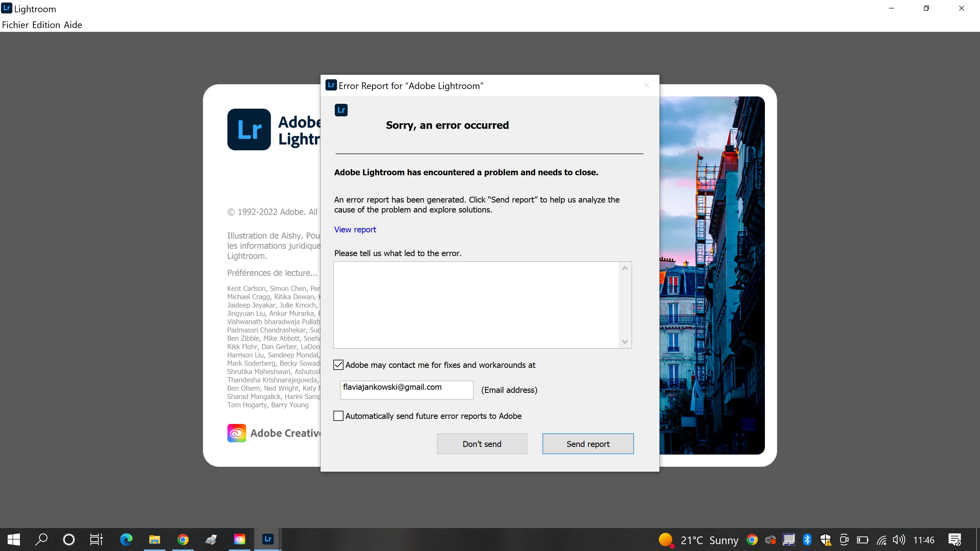Open File Explorer from taskbar
The image size is (980, 551).
click(x=154, y=540)
